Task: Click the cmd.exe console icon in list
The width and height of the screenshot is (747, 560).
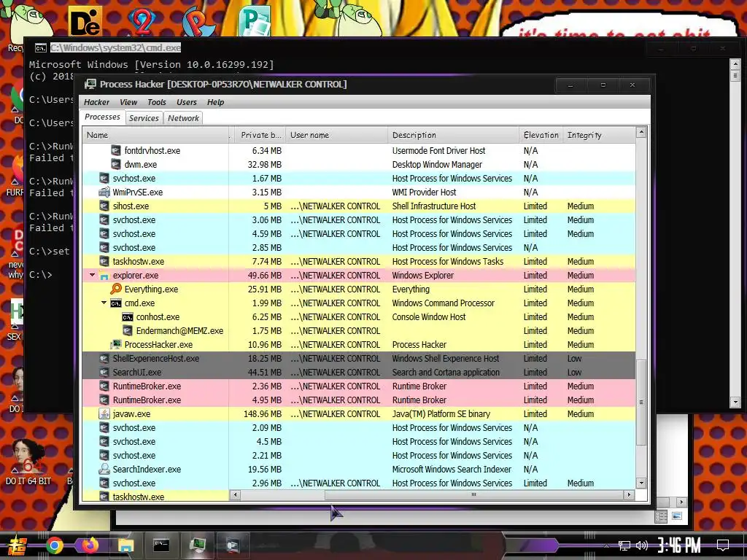Action: tap(116, 303)
